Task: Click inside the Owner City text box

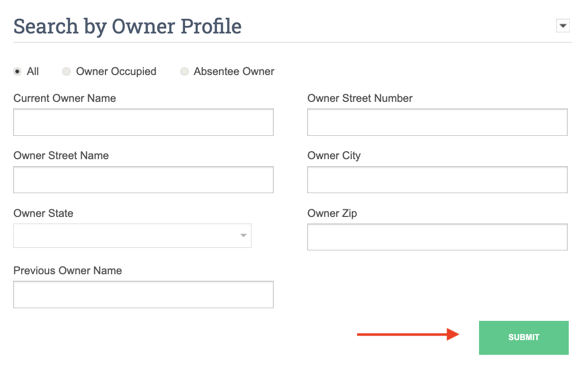Action: coord(437,179)
